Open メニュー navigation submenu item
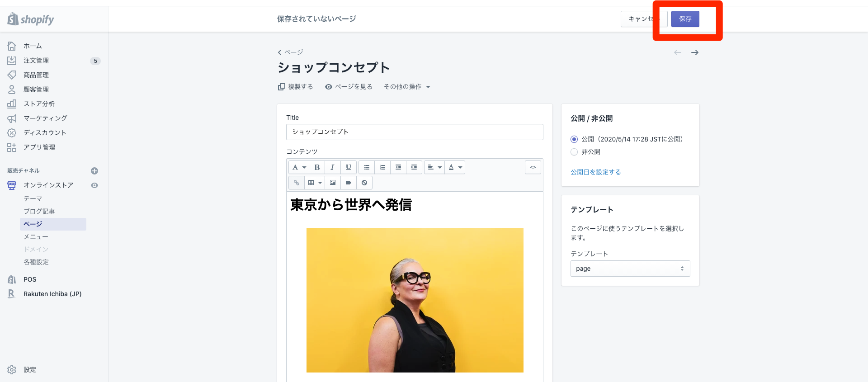 [x=36, y=237]
